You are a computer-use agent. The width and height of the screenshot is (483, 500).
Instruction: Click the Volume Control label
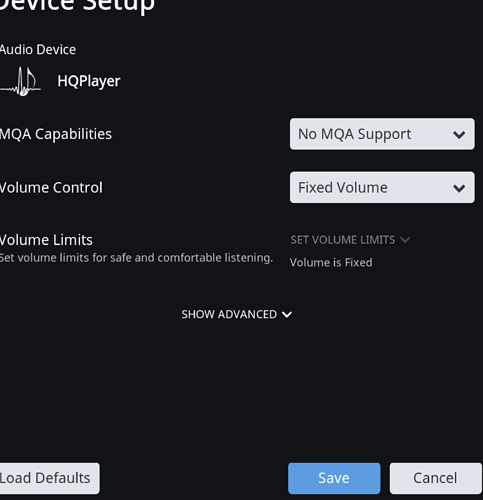pos(51,187)
